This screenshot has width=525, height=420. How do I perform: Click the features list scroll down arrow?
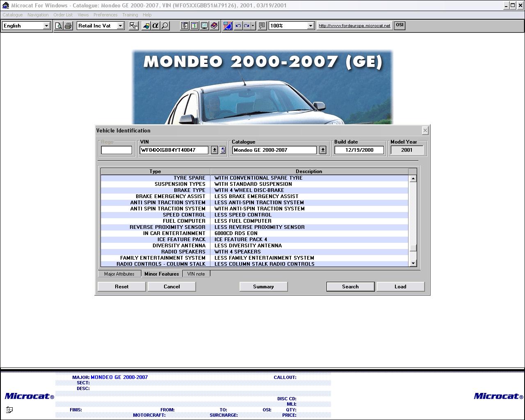413,263
